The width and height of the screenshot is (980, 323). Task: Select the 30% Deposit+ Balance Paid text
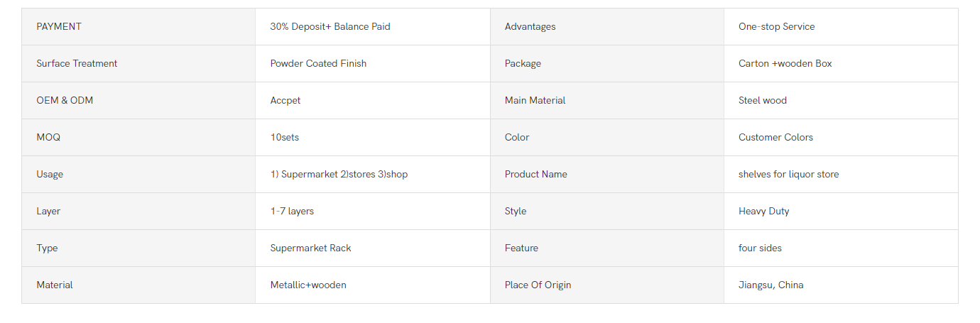click(330, 27)
